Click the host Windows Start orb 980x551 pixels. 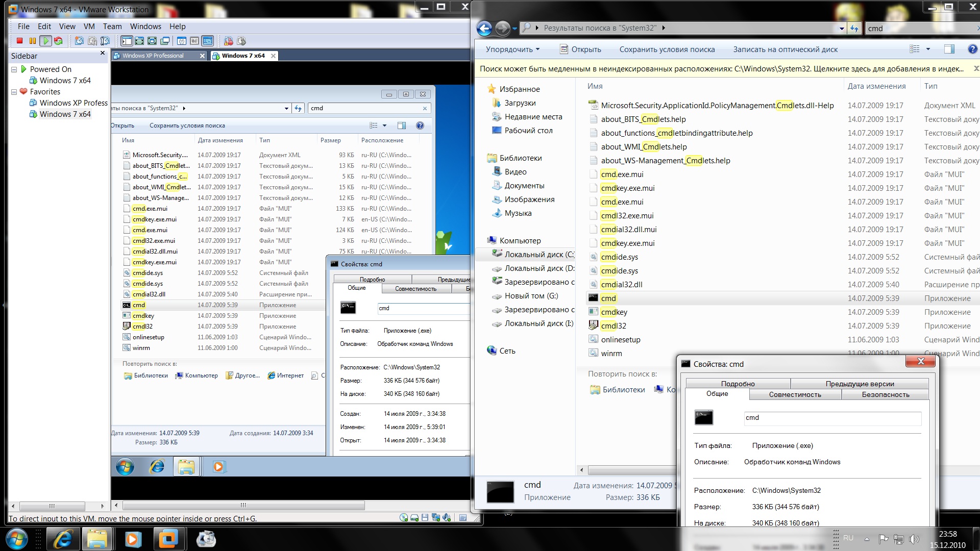click(17, 539)
